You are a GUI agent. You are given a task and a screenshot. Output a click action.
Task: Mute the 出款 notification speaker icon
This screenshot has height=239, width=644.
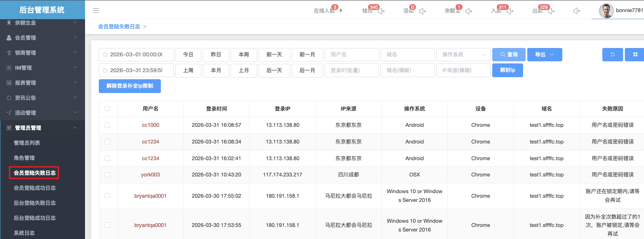pos(551,11)
